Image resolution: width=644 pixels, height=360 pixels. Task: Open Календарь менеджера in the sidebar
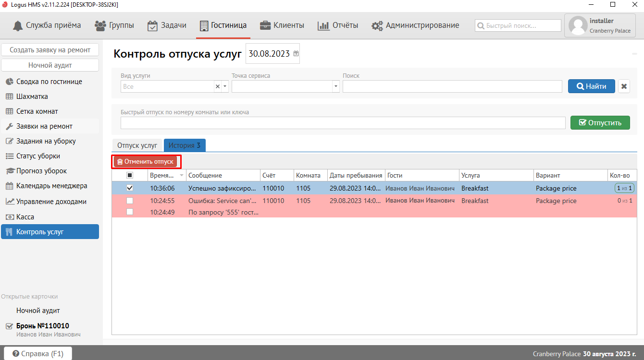click(x=51, y=186)
